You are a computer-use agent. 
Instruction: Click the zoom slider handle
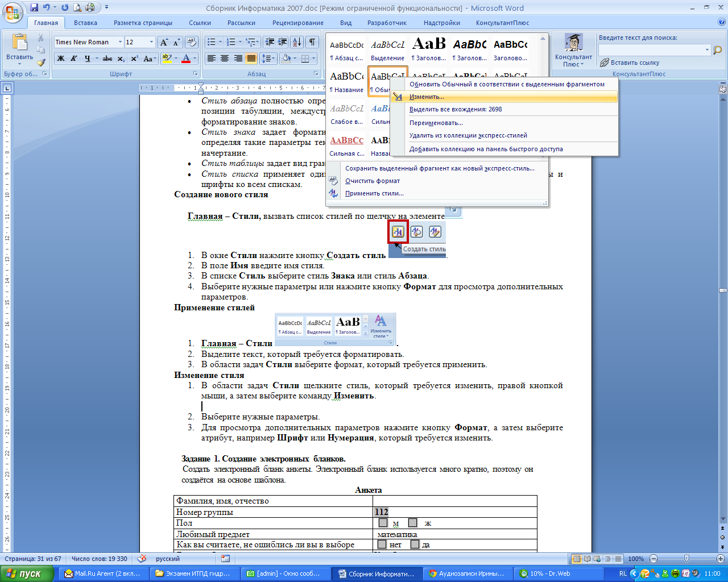(686, 559)
